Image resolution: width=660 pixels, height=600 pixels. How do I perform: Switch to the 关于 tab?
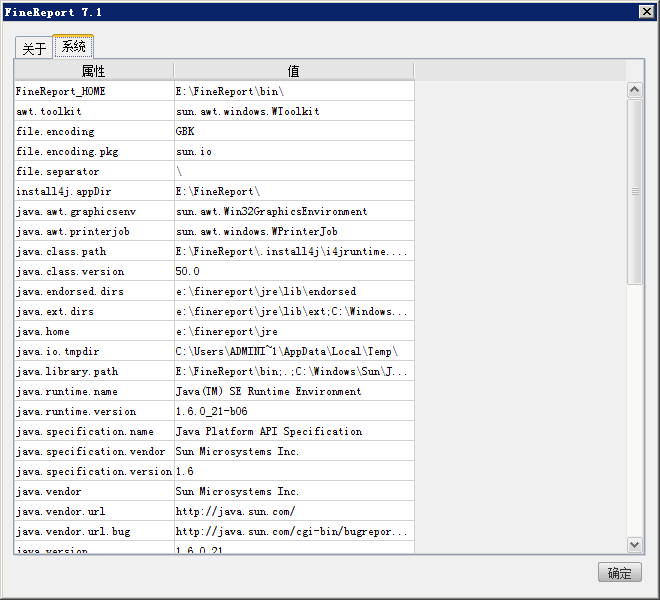[x=34, y=48]
